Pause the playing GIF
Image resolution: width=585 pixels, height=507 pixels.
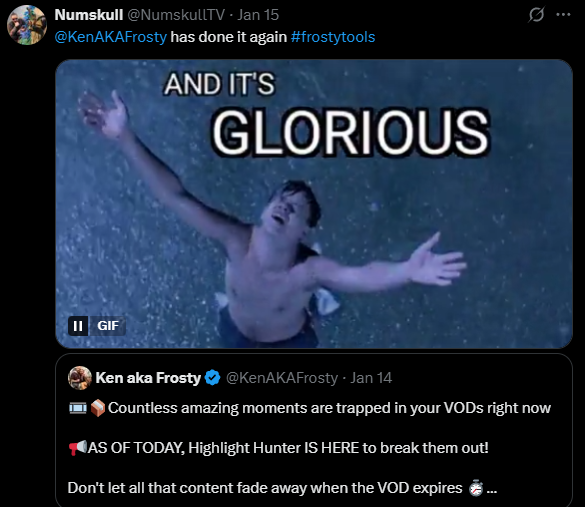click(78, 326)
